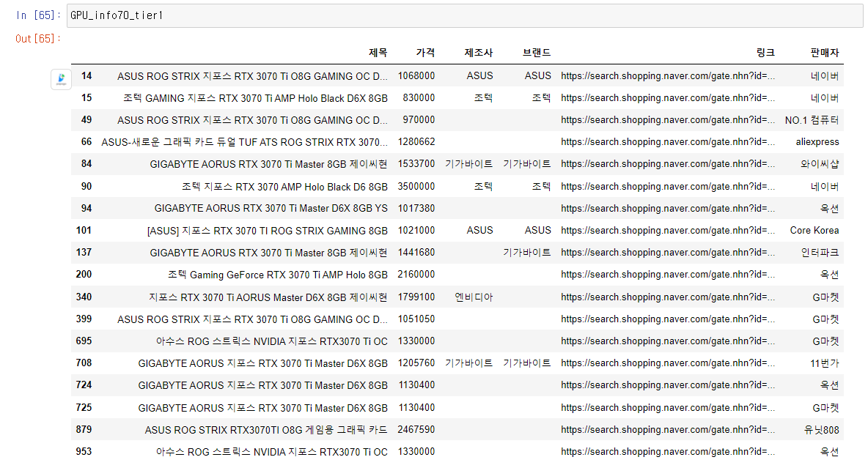Click seller 인터파크 in row 137

pyautogui.click(x=820, y=253)
